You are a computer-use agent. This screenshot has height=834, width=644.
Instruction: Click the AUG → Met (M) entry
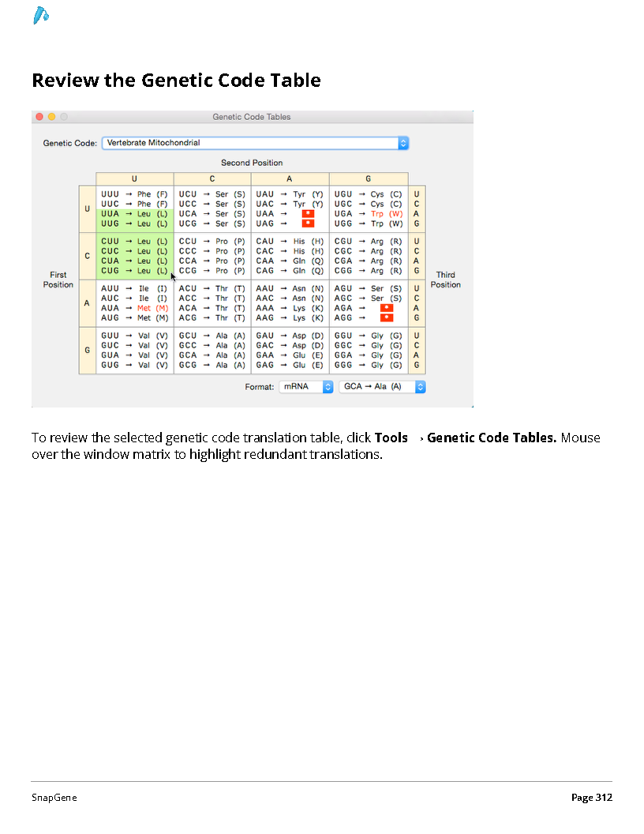tap(134, 318)
